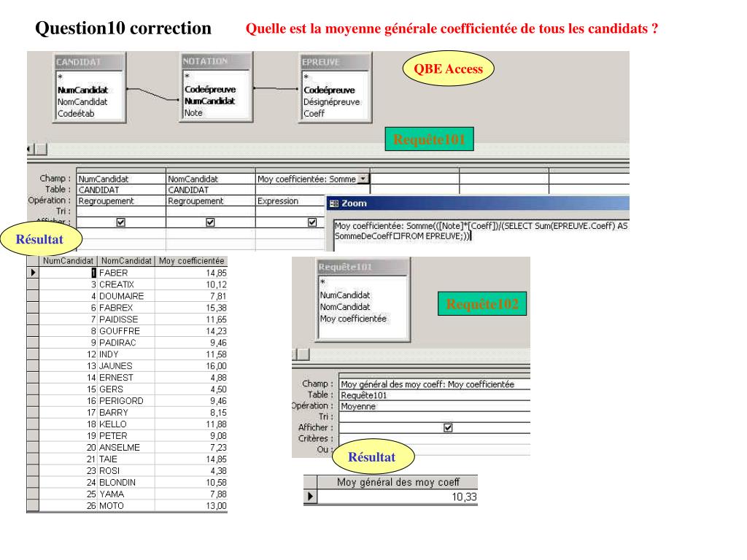This screenshot has width=747, height=560.
Task: Click the scroll button under Requête101 field list
Action: click(303, 354)
